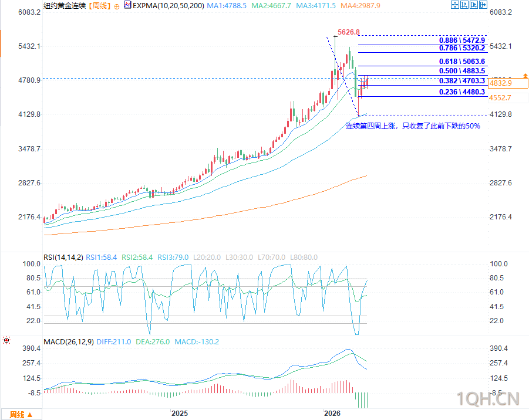Click the left price axis value 5432.1
Image resolution: width=529 pixels, height=420 pixels.
tap(29, 46)
